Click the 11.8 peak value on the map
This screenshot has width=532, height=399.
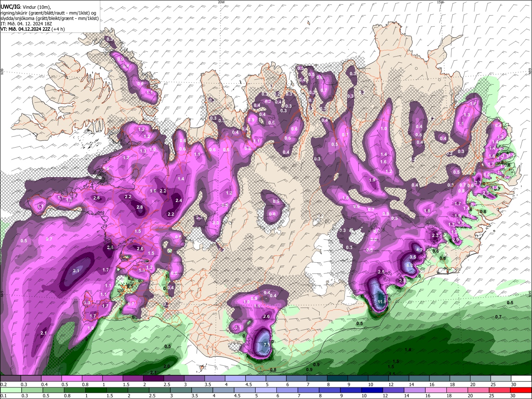pyautogui.click(x=381, y=302)
